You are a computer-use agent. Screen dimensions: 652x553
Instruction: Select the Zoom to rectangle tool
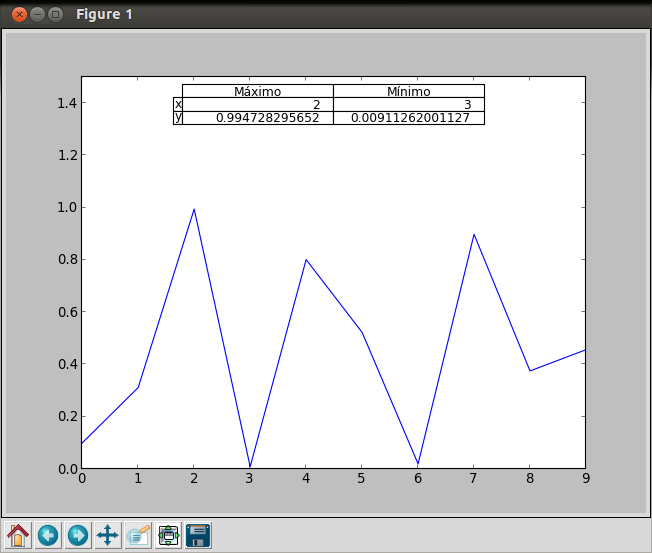(138, 535)
